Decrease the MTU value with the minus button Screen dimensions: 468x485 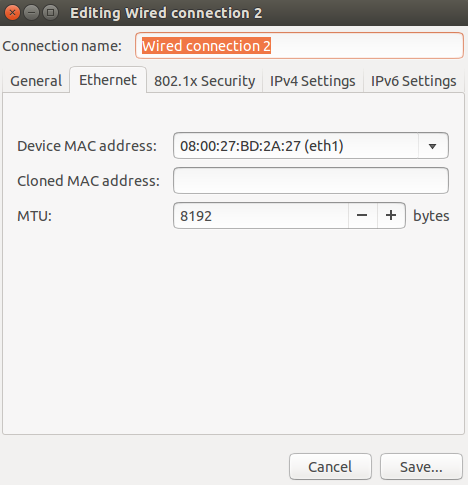[x=363, y=216]
